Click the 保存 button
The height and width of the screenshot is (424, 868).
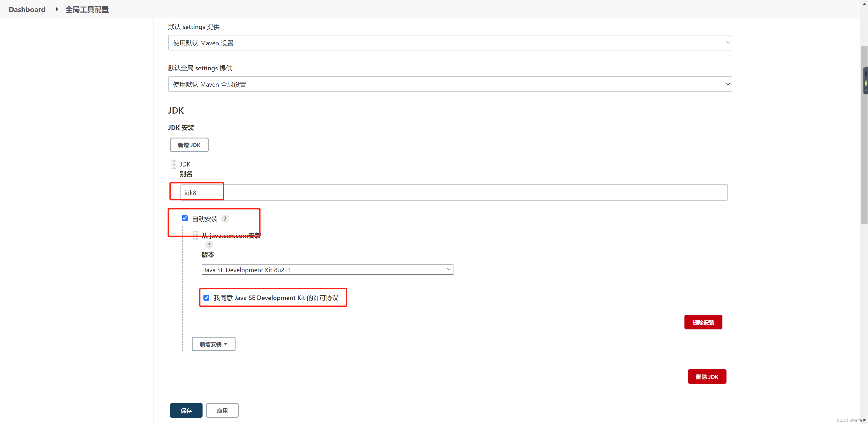pos(186,410)
